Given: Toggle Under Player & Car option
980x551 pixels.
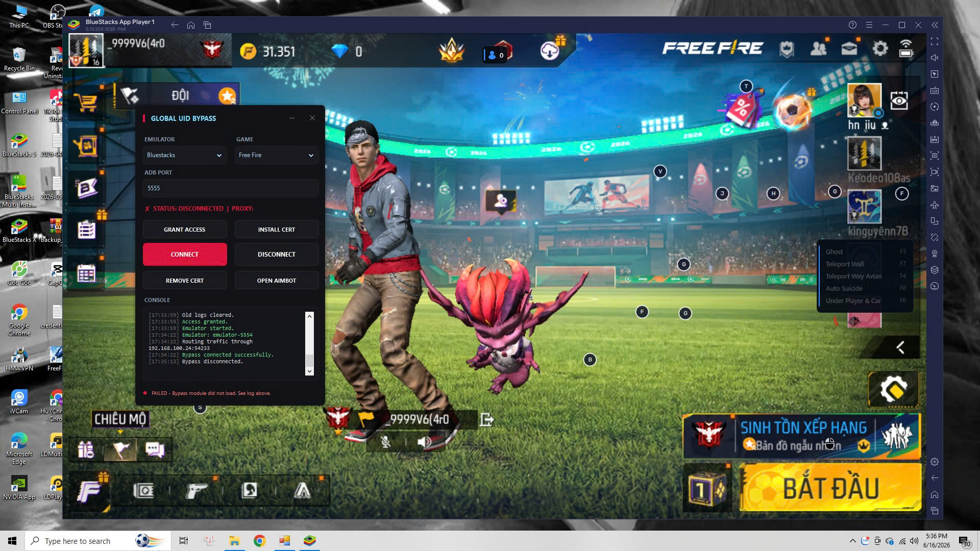Looking at the screenshot, I should [865, 300].
